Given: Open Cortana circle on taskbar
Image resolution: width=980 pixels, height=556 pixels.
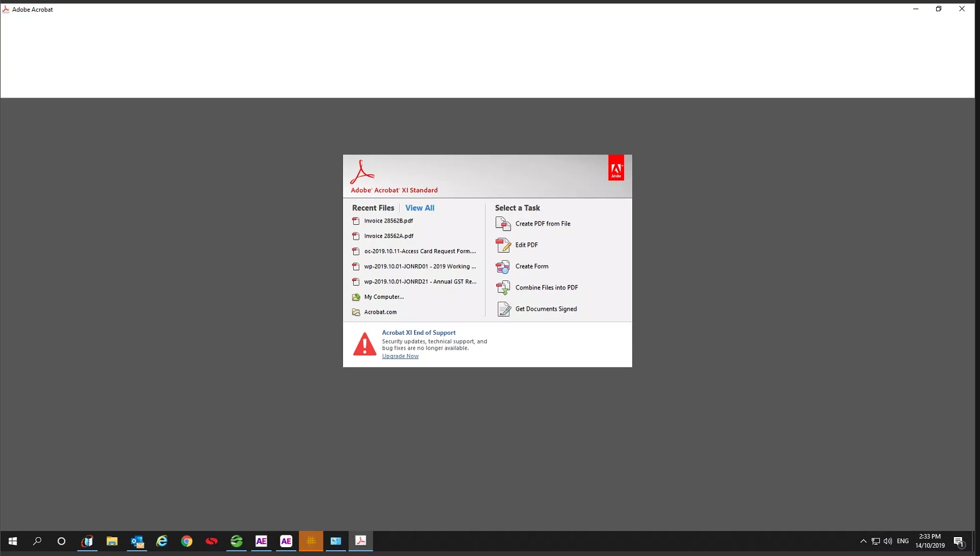Looking at the screenshot, I should click(x=62, y=541).
